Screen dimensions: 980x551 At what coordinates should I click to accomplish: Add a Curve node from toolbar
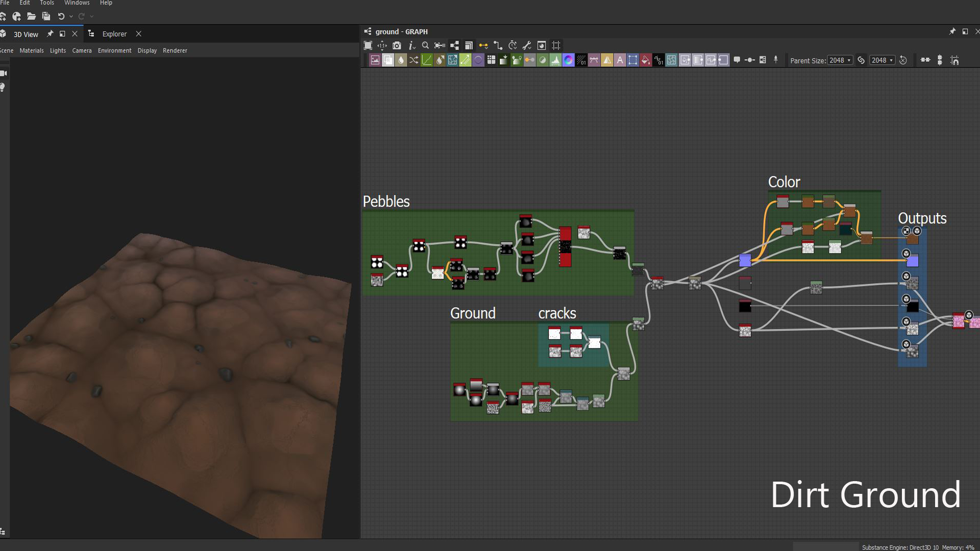tap(427, 60)
